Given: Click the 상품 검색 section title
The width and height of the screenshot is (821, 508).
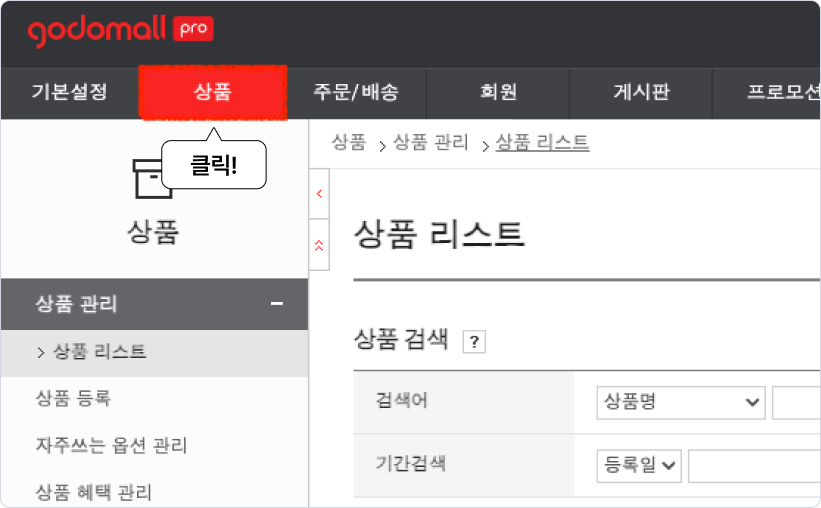Looking at the screenshot, I should (401, 339).
